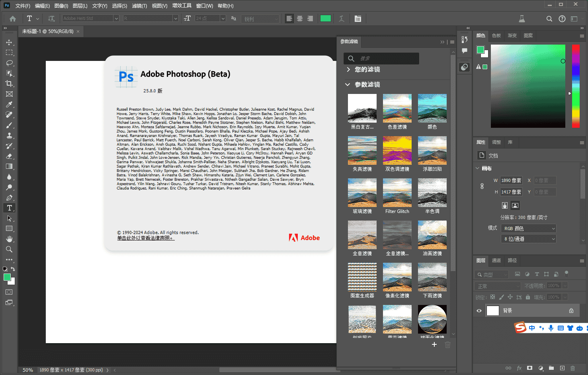Switch to the 通道 tab
The image size is (588, 375).
tap(496, 260)
